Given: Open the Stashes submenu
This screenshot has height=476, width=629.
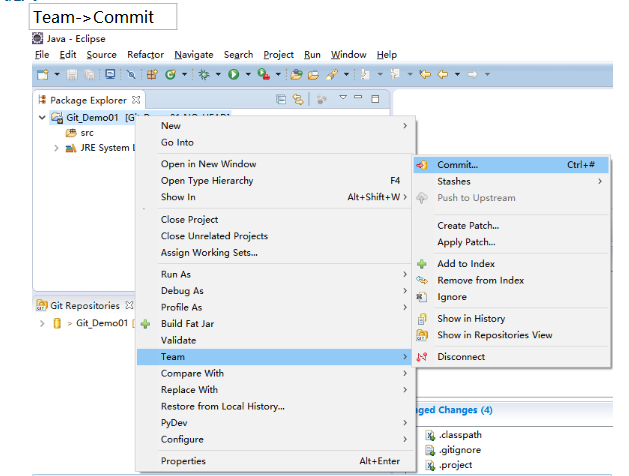Looking at the screenshot, I should (511, 181).
